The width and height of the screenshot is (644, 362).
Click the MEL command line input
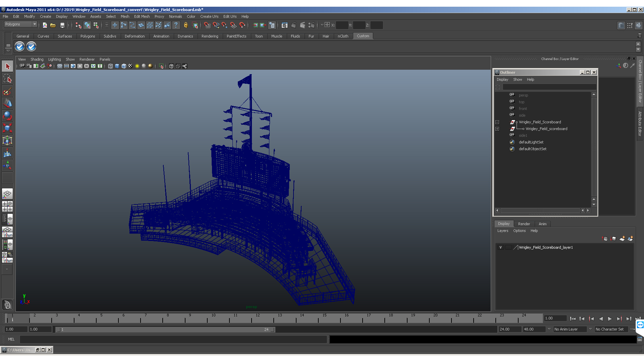[173, 339]
